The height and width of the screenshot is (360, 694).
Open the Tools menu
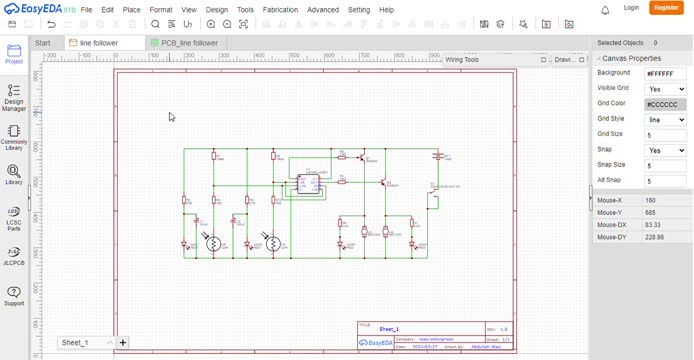coord(245,10)
